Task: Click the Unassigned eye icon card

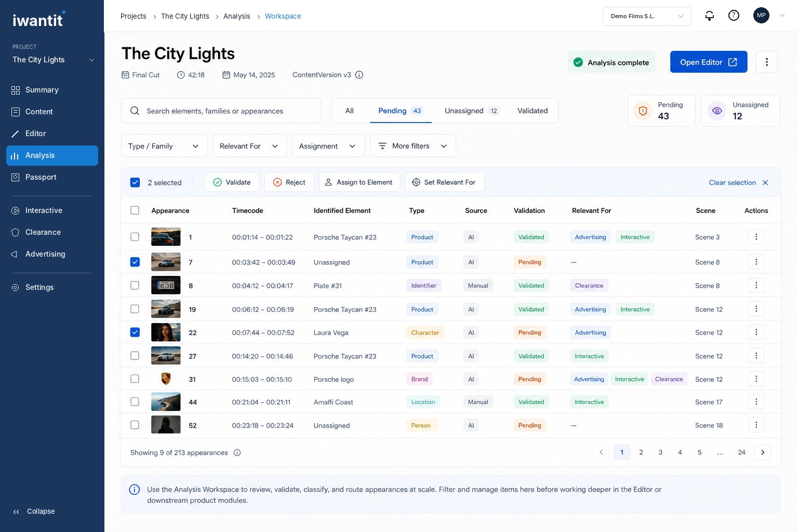Action: (740, 111)
